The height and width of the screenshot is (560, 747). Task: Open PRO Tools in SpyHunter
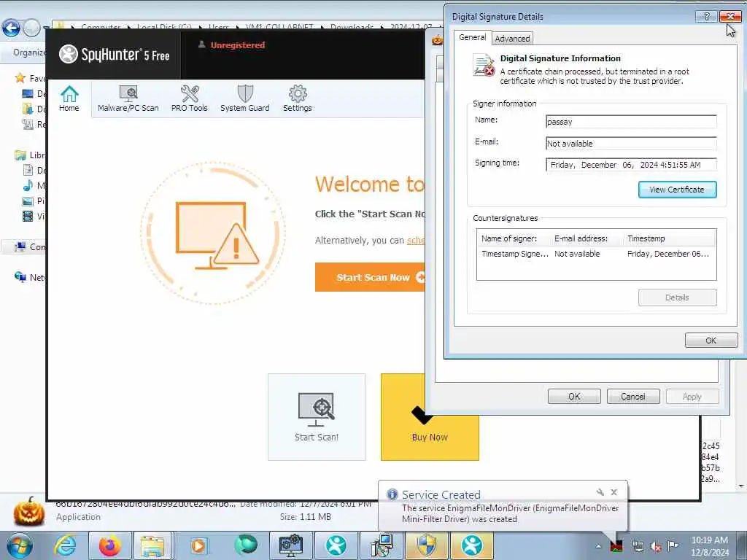(190, 99)
